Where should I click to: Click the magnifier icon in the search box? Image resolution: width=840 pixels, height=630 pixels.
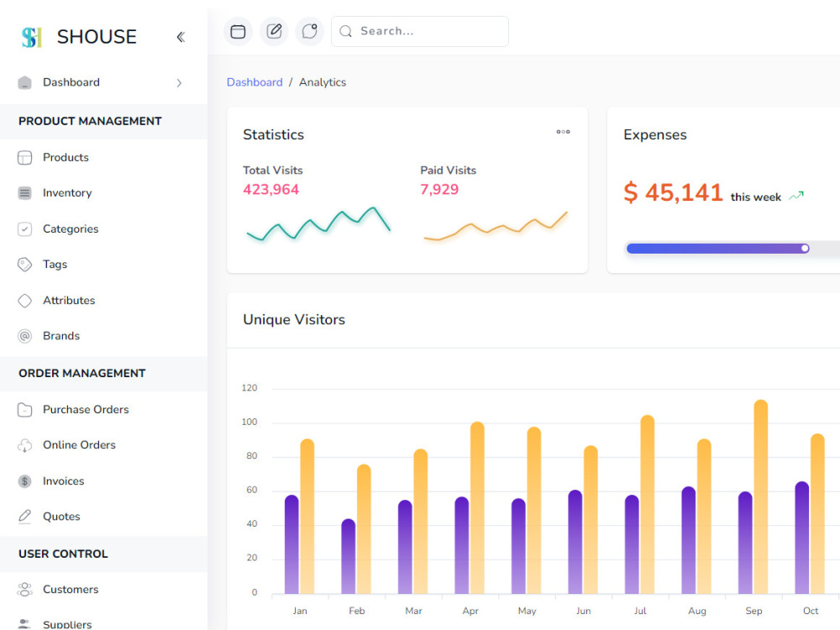(x=345, y=32)
